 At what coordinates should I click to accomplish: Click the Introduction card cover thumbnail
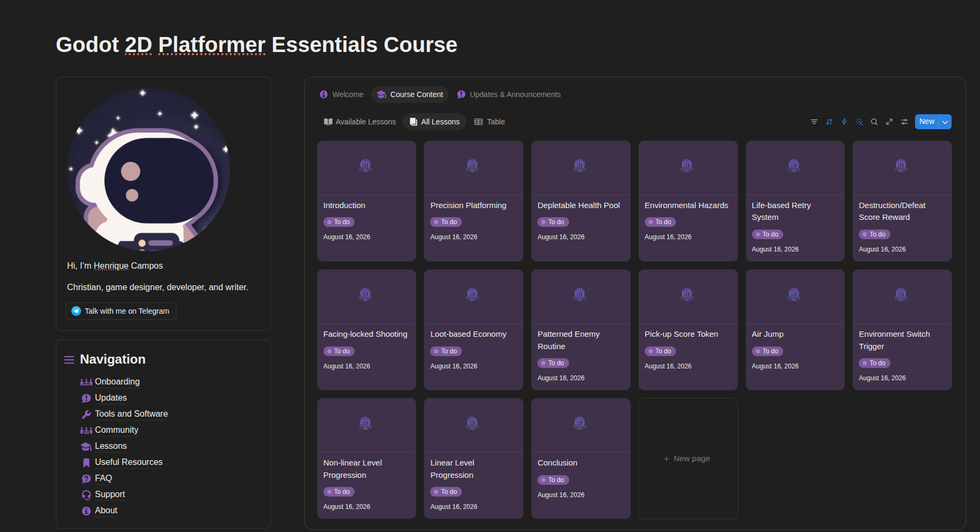point(366,168)
